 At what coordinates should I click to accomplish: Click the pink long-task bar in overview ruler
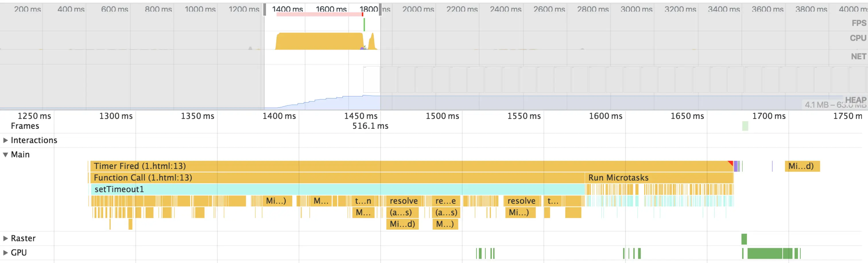319,14
